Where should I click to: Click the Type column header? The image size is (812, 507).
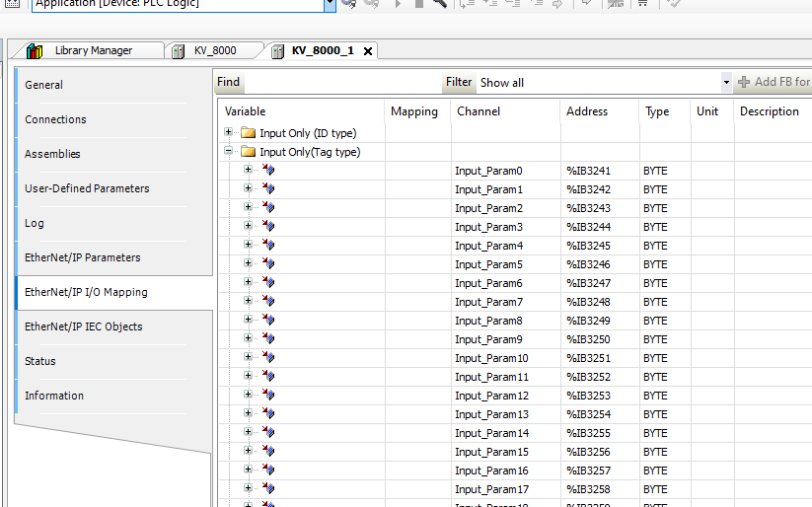pos(665,111)
